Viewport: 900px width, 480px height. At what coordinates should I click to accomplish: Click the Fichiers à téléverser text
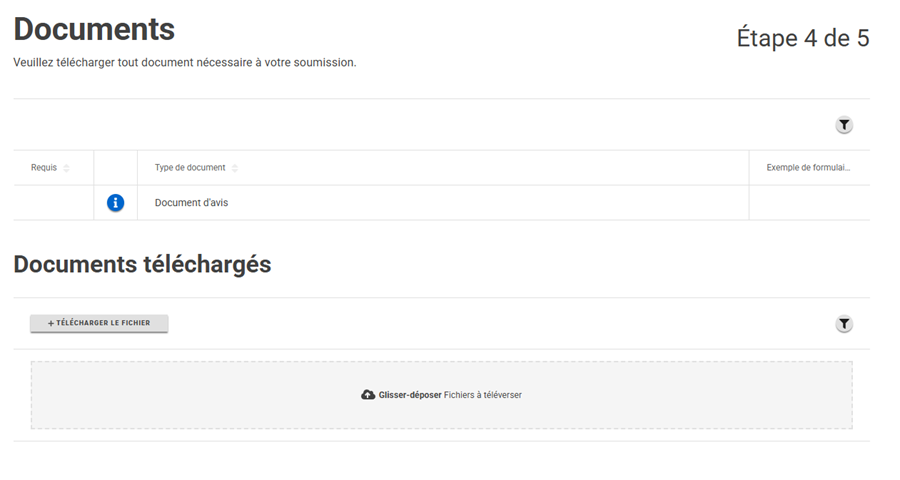tap(483, 395)
